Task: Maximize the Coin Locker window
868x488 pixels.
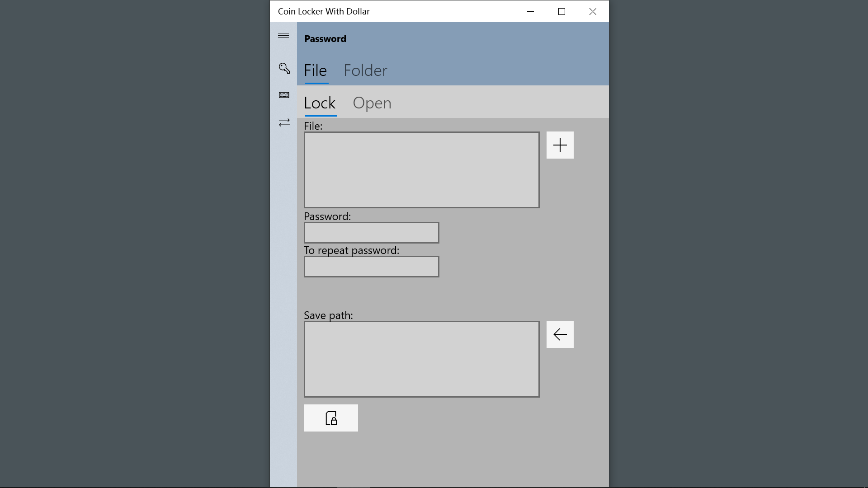Action: 561,11
